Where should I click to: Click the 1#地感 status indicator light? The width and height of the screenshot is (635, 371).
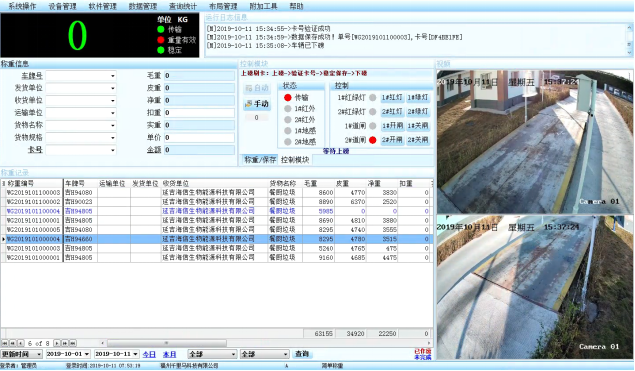click(x=288, y=130)
